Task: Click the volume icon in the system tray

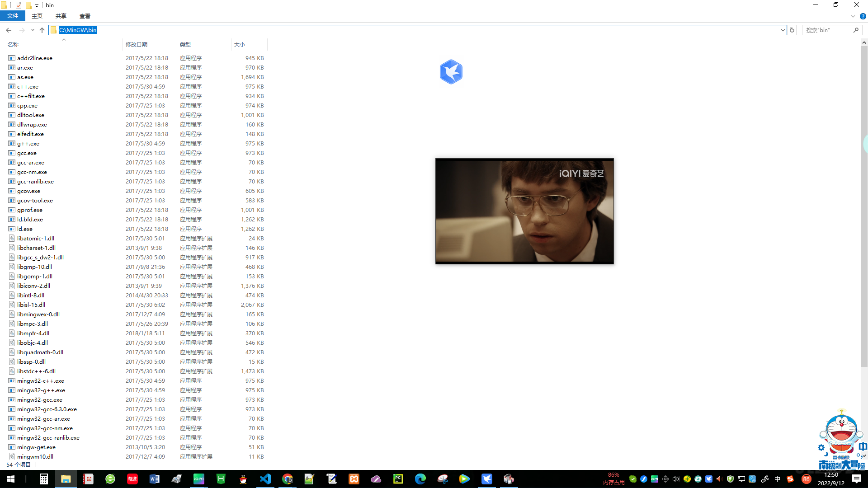Action: [x=675, y=479]
